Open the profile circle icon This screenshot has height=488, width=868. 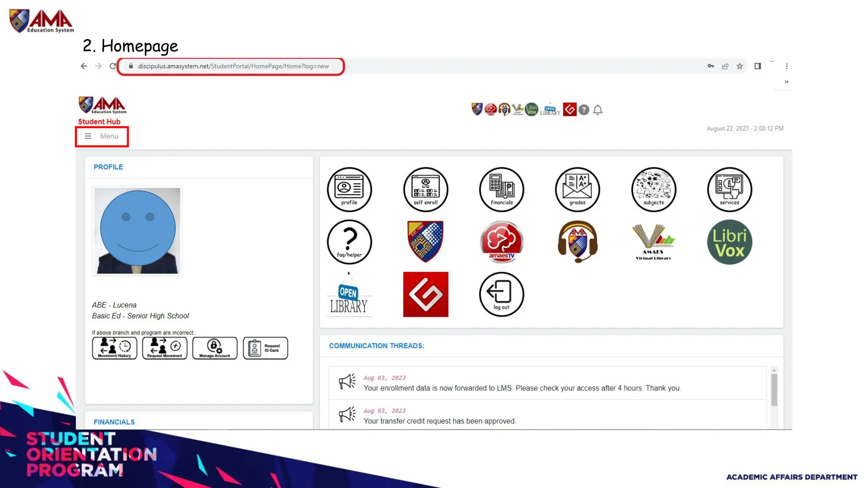349,189
